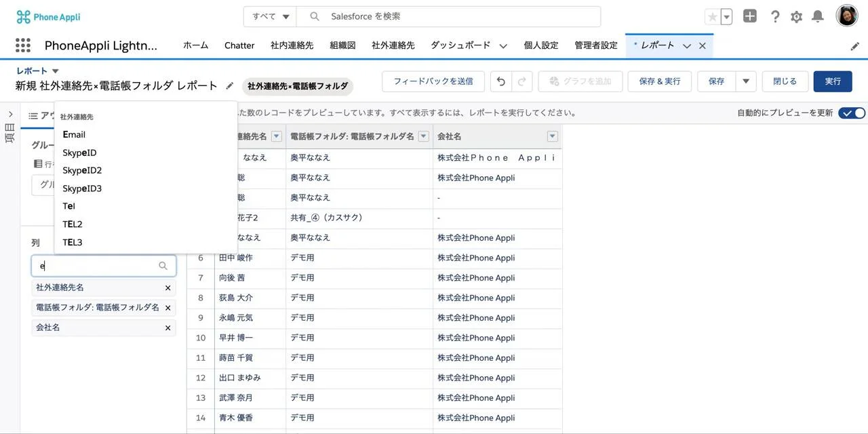Open the レポート tab chevron menu
The height and width of the screenshot is (434, 868).
point(687,45)
